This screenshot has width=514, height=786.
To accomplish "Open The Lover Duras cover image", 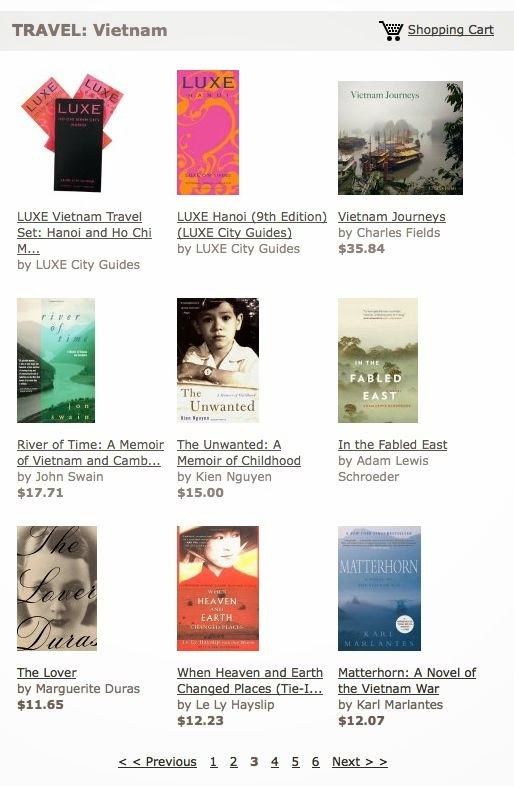I will 57,588.
